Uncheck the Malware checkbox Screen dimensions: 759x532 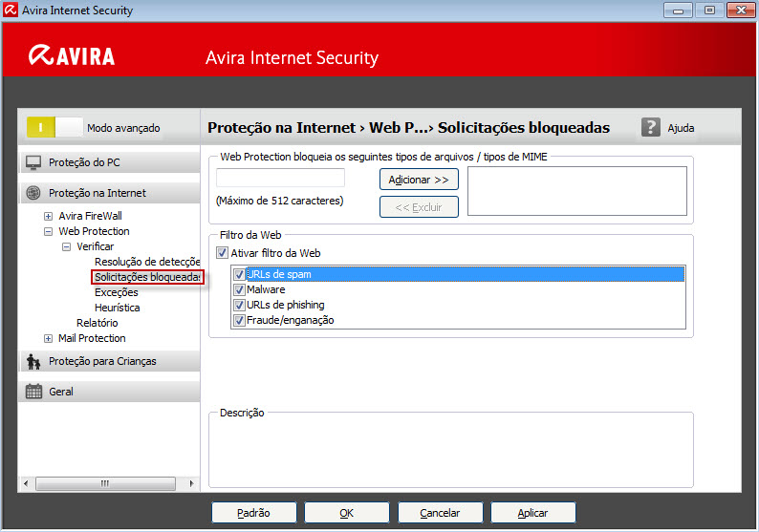pos(239,289)
